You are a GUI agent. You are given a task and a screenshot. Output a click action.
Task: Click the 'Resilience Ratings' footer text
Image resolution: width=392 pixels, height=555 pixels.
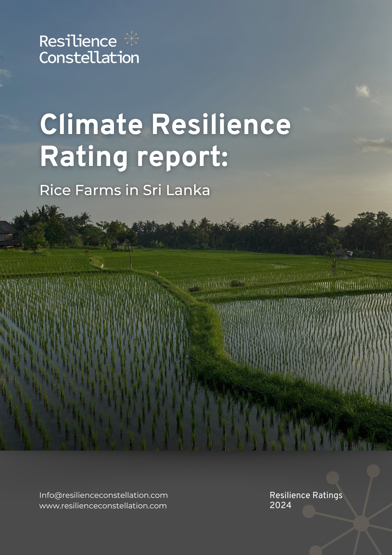point(306,495)
